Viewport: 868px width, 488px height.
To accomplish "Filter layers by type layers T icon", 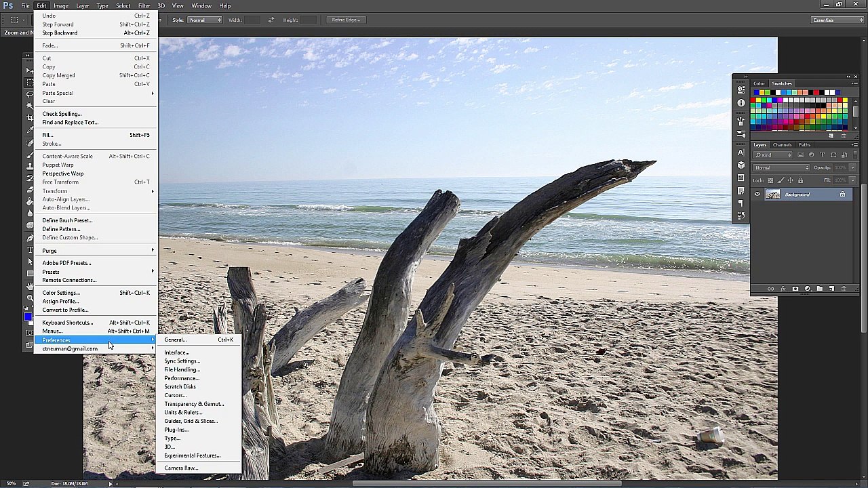I will [822, 155].
